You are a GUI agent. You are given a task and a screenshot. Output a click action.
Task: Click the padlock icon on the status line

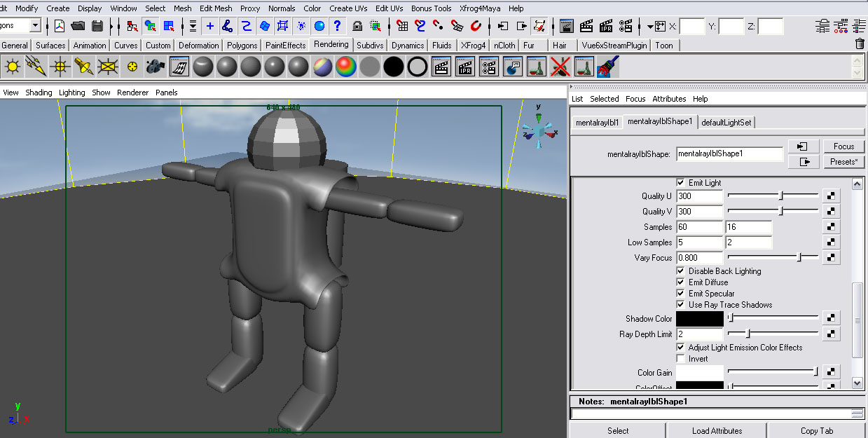(357, 27)
